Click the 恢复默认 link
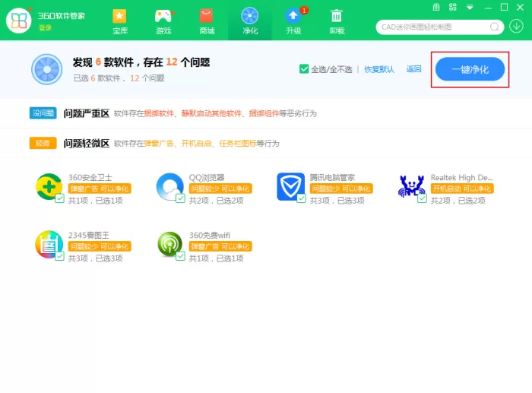 pos(379,69)
